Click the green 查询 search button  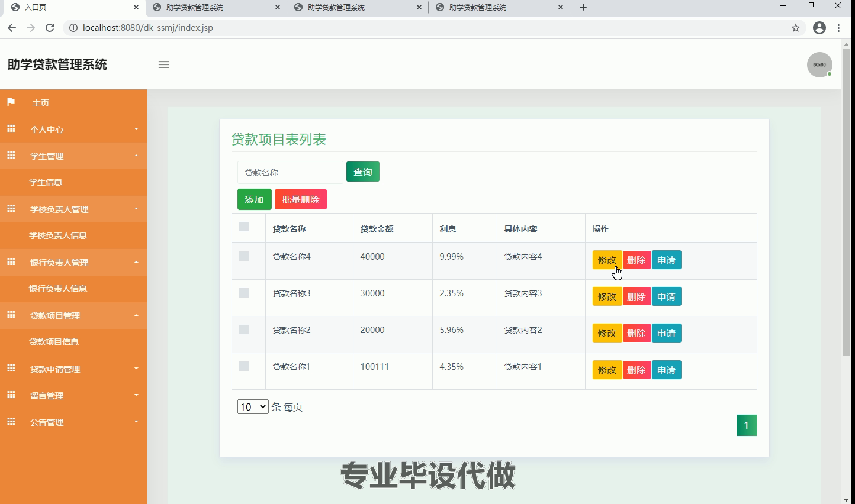point(363,172)
